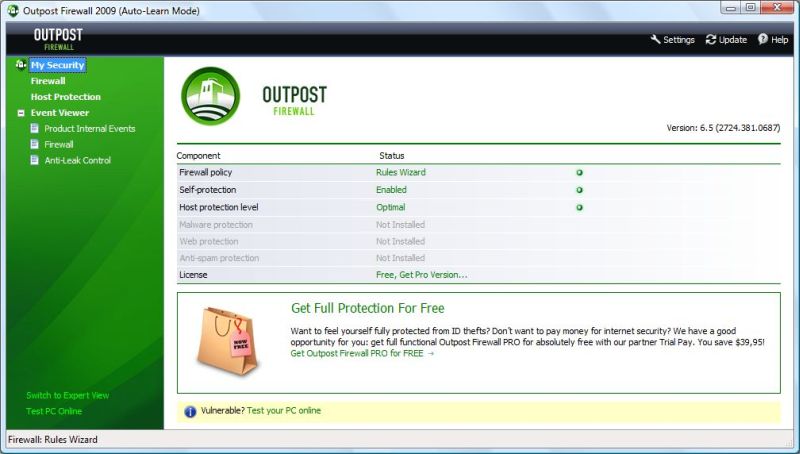
Task: Click the Get Full Protection For Free heading
Action: pyautogui.click(x=367, y=308)
